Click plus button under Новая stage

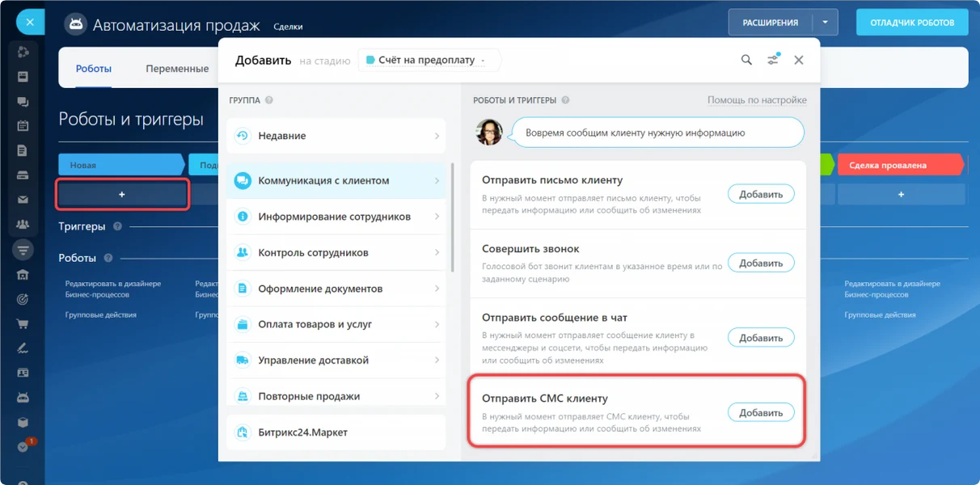tap(122, 195)
